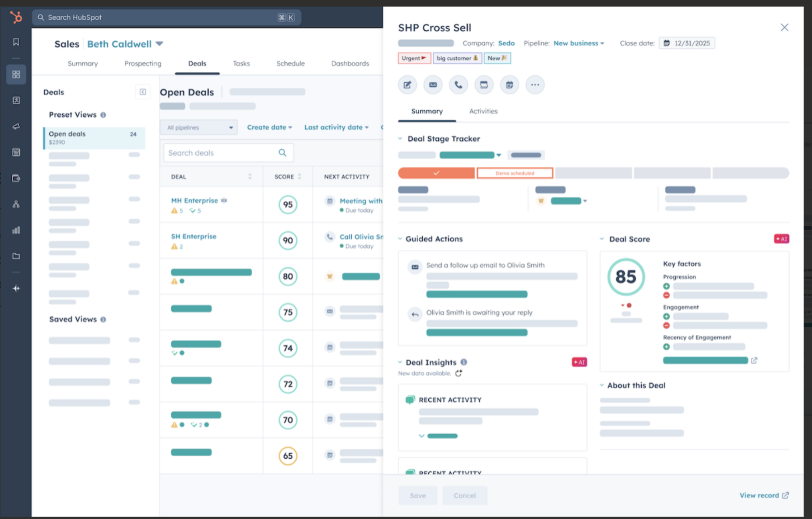The height and width of the screenshot is (519, 812).
Task: Select the Demo scheduled stage segment
Action: coord(515,173)
